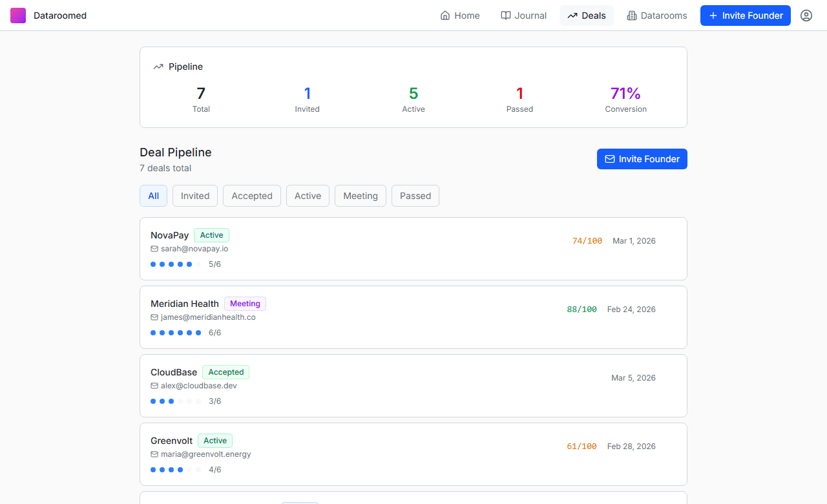Click the Pipeline chart icon
This screenshot has height=504, width=827.
[158, 66]
